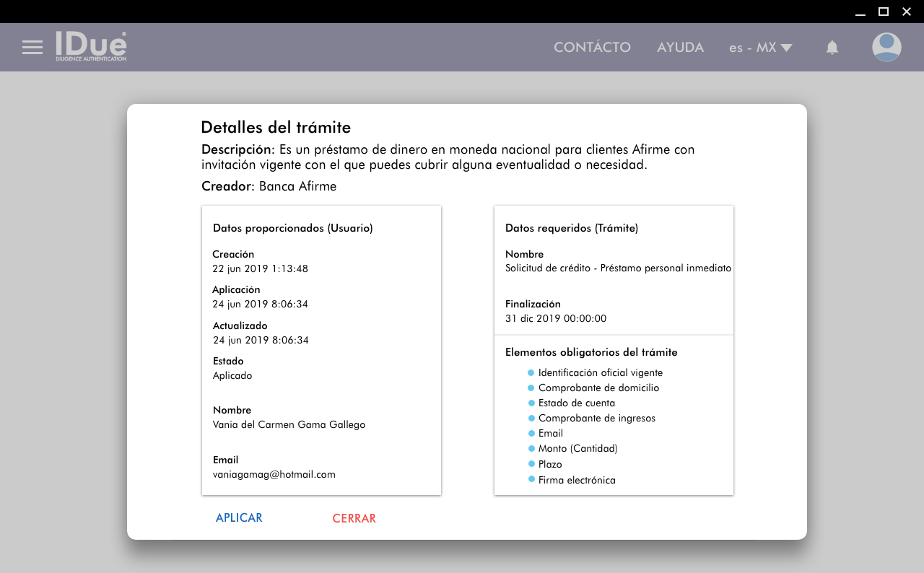Click the Comprobante de ingresos item
Screen dimensions: 924x573
[x=596, y=419]
